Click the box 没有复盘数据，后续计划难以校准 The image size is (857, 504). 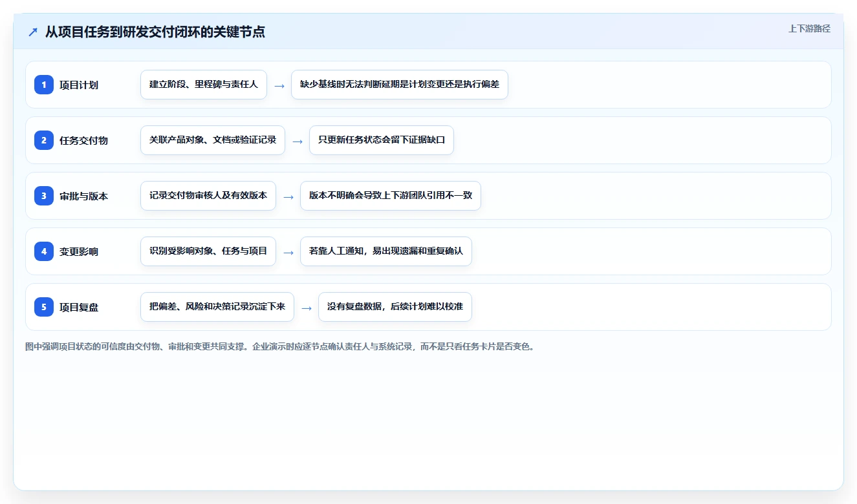[x=395, y=307]
